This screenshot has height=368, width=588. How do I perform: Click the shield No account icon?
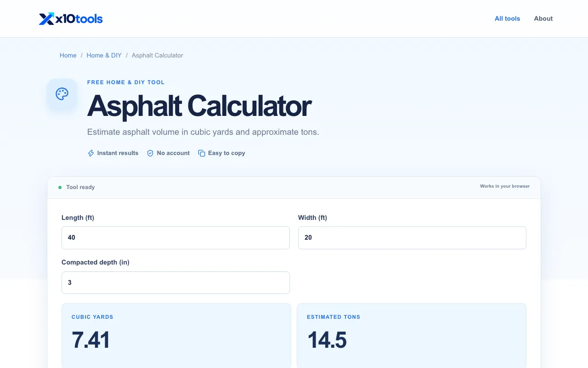[x=150, y=153]
